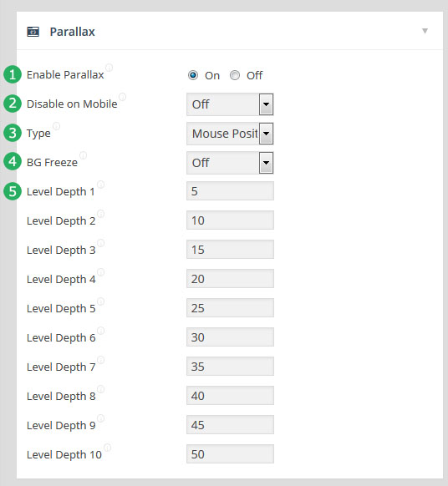Click the Level Depth 1 input field
The height and width of the screenshot is (486, 448).
click(230, 191)
